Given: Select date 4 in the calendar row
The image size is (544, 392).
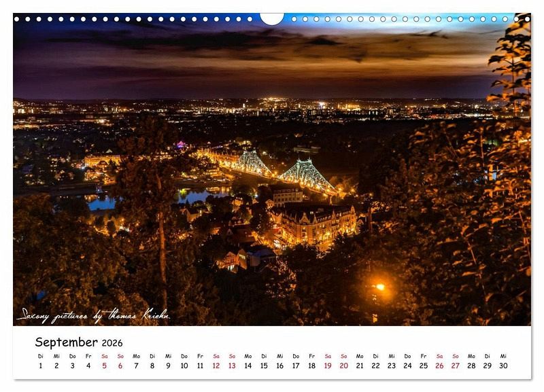Looking at the screenshot, I should coord(88,366).
